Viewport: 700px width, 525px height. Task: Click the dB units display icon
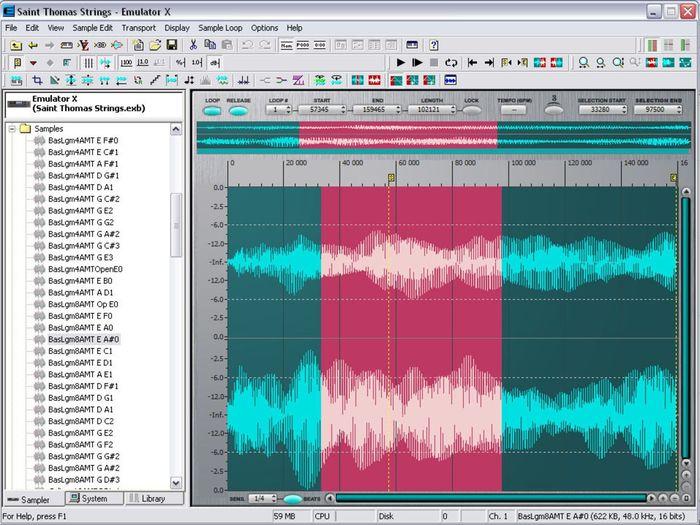point(215,62)
